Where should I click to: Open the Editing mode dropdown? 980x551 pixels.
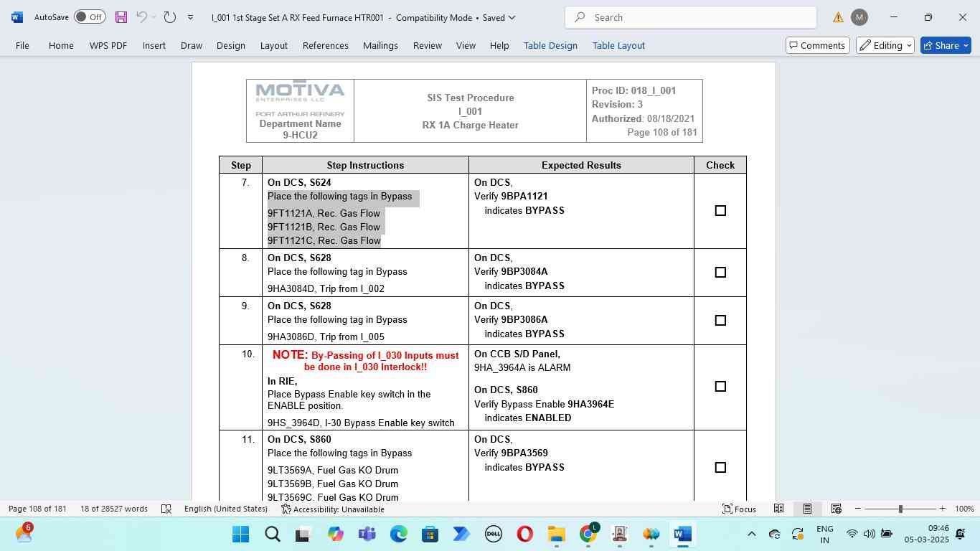885,45
